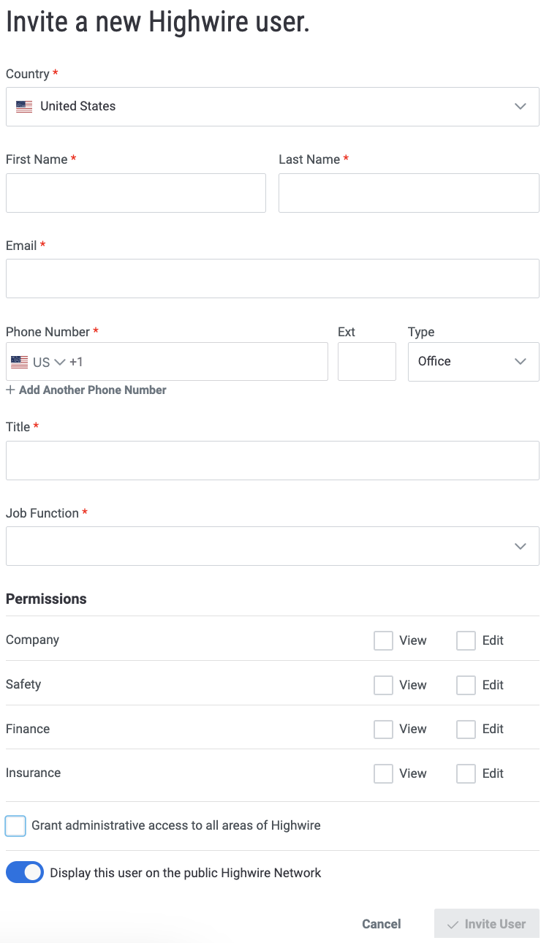Click the Finance permission label
The image size is (560, 943).
tap(28, 729)
